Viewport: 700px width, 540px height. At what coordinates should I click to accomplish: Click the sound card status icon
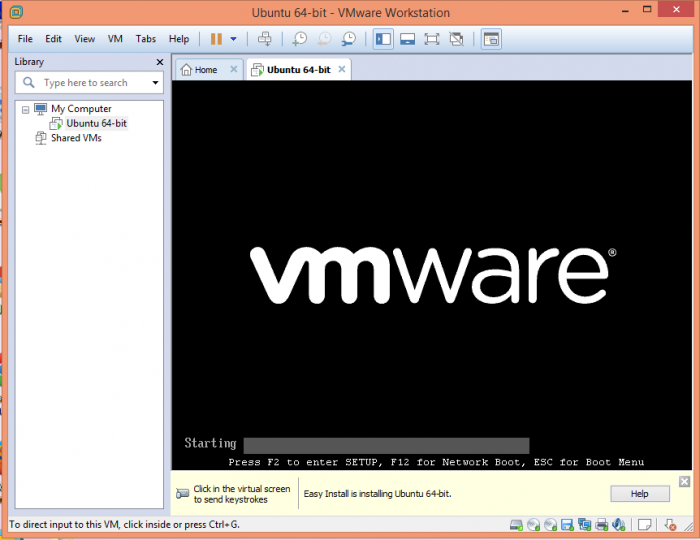click(x=618, y=525)
